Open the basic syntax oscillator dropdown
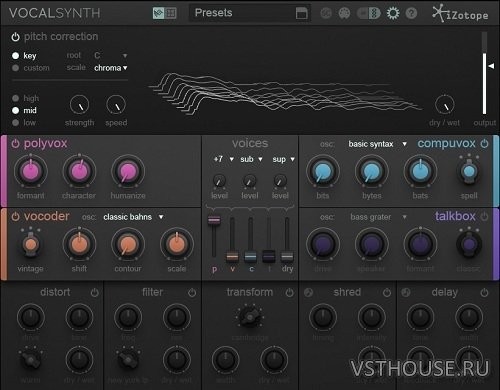The width and height of the screenshot is (500, 390). click(377, 144)
